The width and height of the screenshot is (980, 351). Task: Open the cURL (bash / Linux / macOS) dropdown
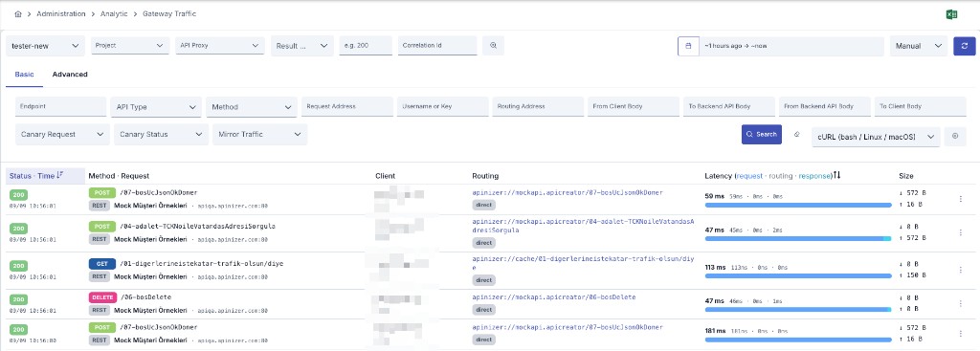point(876,136)
